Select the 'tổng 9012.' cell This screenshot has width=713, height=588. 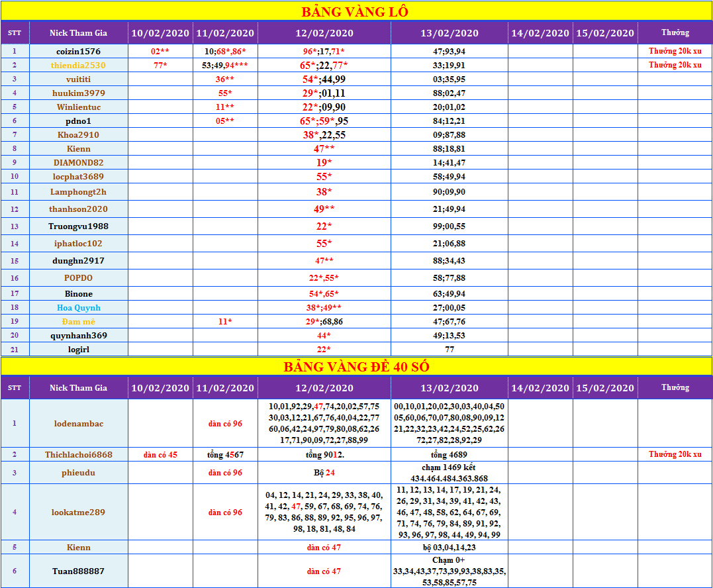[324, 454]
